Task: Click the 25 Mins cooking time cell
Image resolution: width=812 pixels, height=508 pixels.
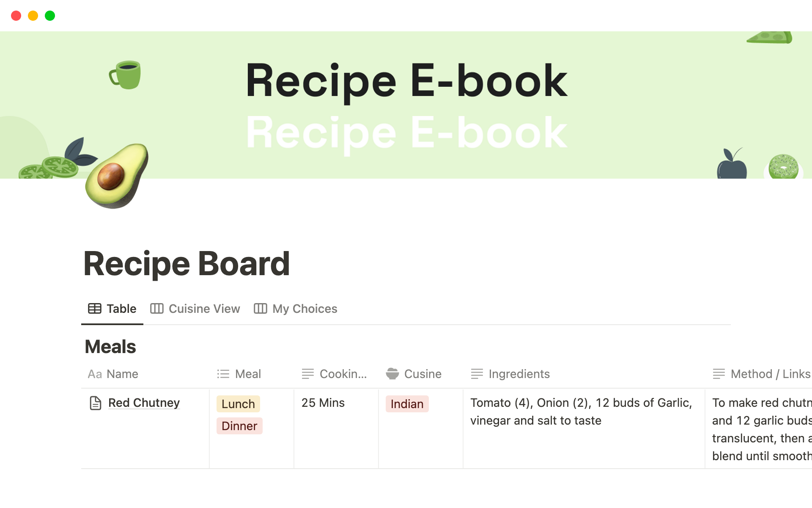Action: (x=323, y=403)
